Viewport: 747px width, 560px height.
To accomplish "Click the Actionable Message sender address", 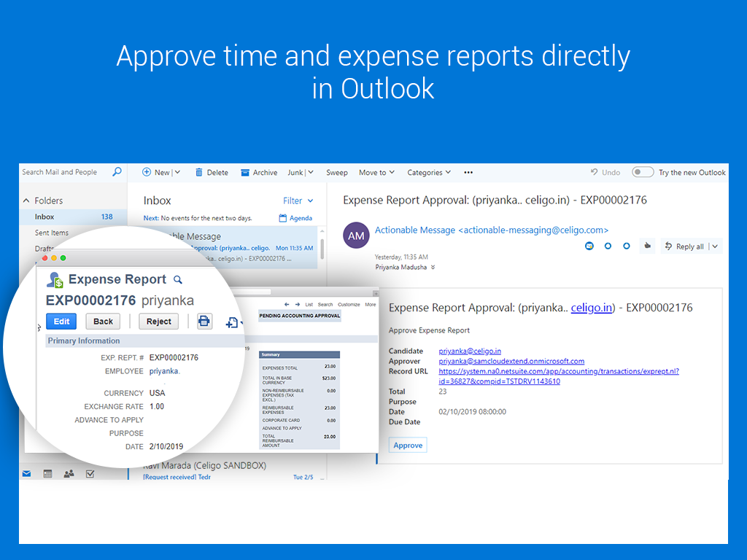I will coord(491,230).
